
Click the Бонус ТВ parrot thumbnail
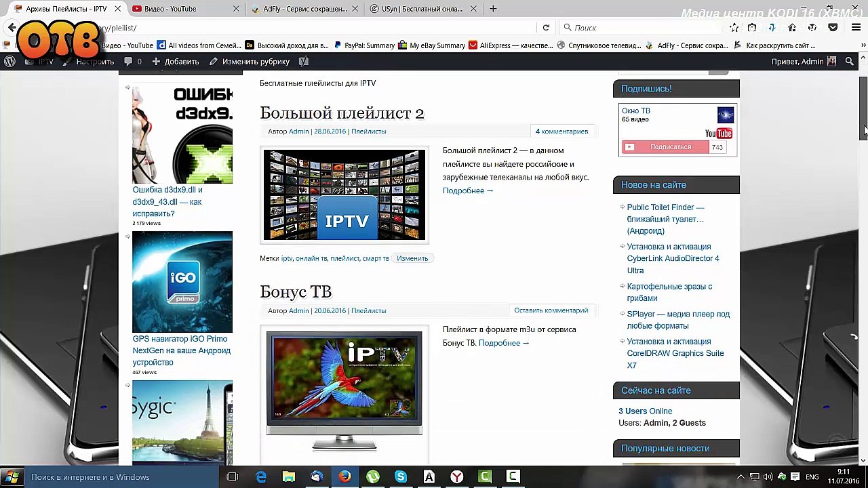(344, 392)
